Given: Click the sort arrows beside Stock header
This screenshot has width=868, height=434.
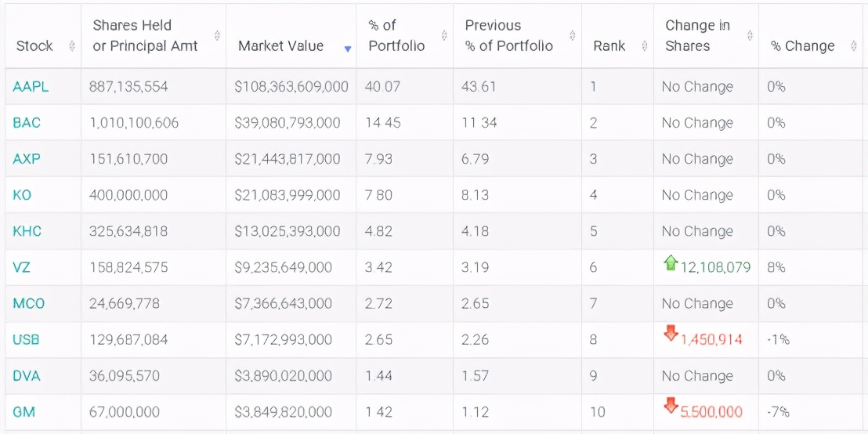Looking at the screenshot, I should [x=72, y=46].
